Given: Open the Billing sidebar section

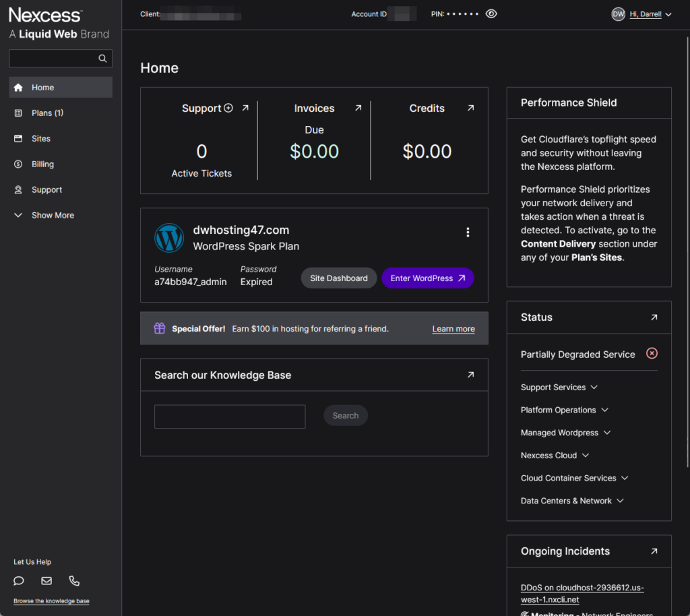Looking at the screenshot, I should click(x=61, y=164).
